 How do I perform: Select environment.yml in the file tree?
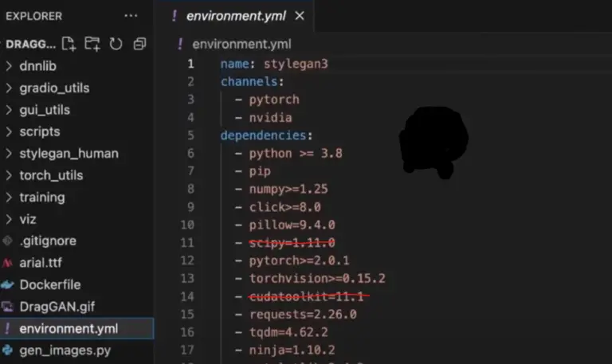coord(67,328)
